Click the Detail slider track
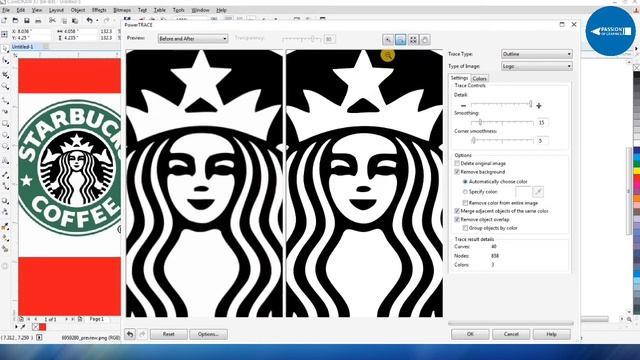640x360 pixels. pyautogui.click(x=502, y=104)
